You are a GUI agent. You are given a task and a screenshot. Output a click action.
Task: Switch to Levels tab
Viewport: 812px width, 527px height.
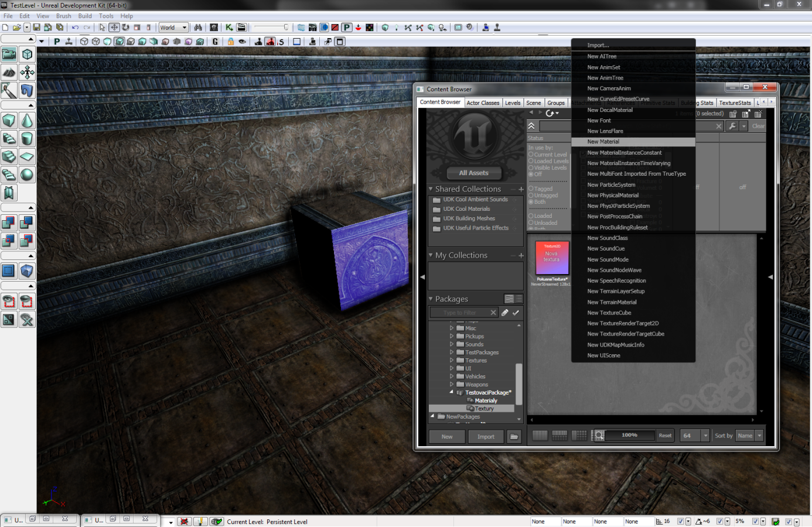pos(513,103)
